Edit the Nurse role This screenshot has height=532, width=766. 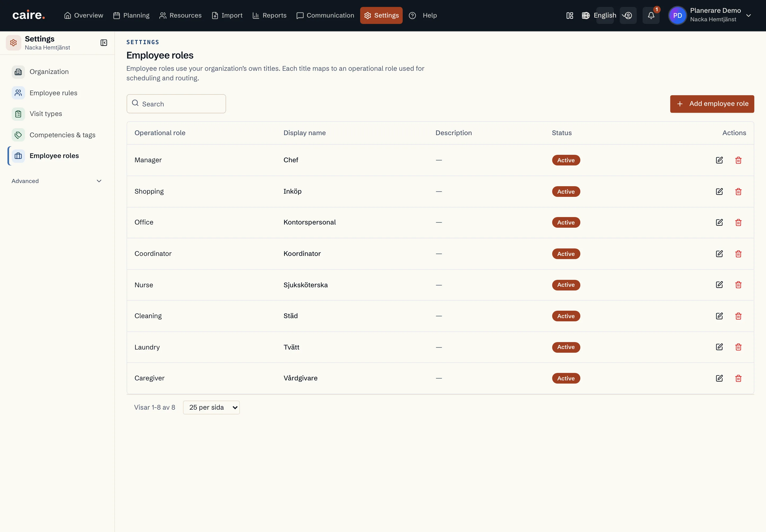pyautogui.click(x=719, y=285)
